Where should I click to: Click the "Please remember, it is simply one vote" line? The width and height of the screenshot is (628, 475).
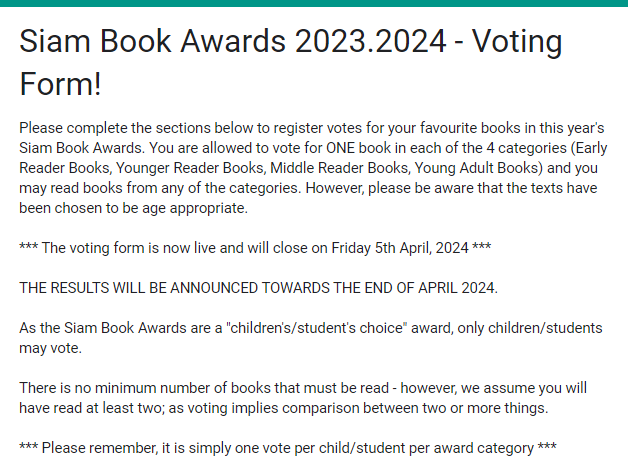(288, 448)
